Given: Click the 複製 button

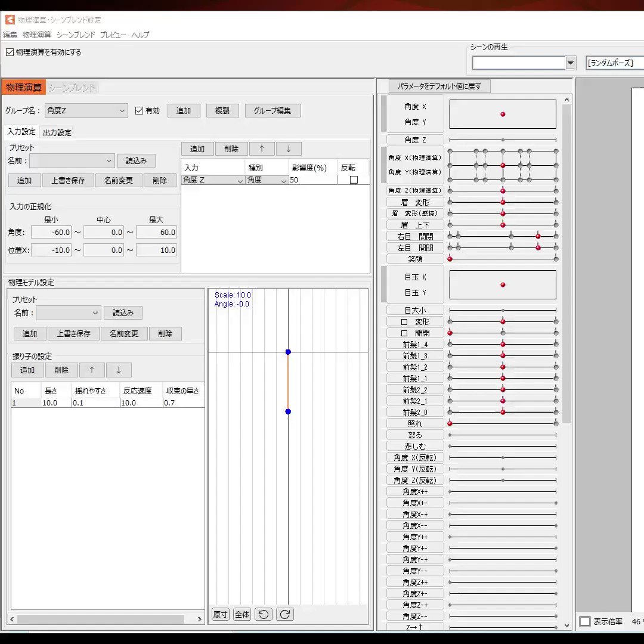Looking at the screenshot, I should pyautogui.click(x=222, y=110).
